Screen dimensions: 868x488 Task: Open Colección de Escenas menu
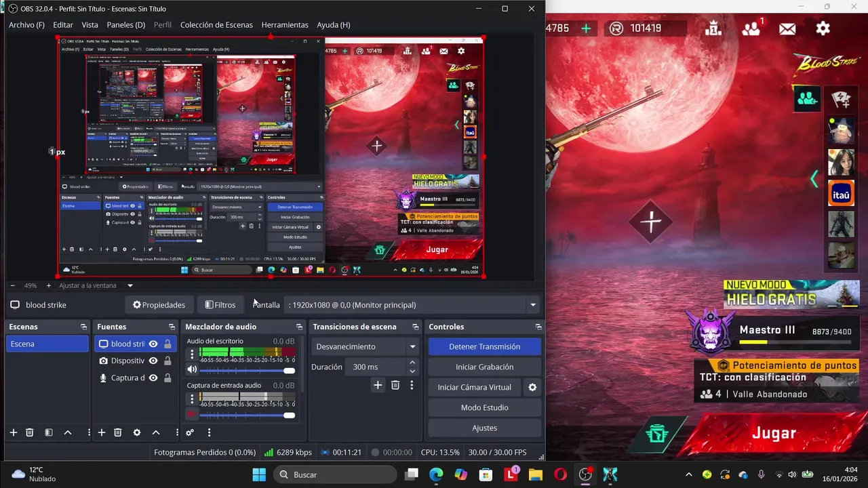pos(216,24)
